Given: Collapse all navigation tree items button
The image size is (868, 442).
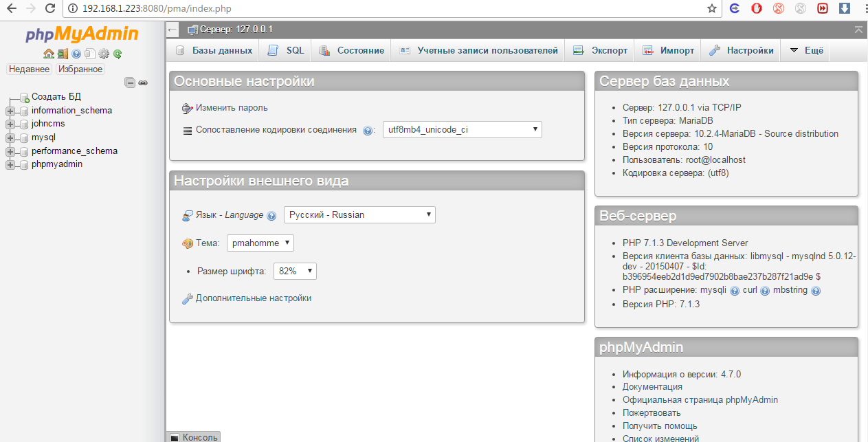Looking at the screenshot, I should coord(130,82).
